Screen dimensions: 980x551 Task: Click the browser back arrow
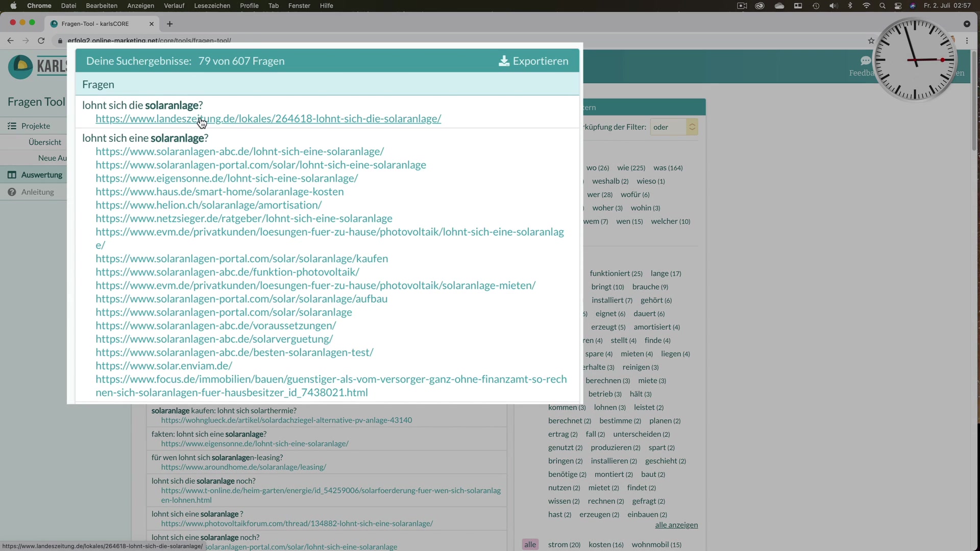pos(10,40)
